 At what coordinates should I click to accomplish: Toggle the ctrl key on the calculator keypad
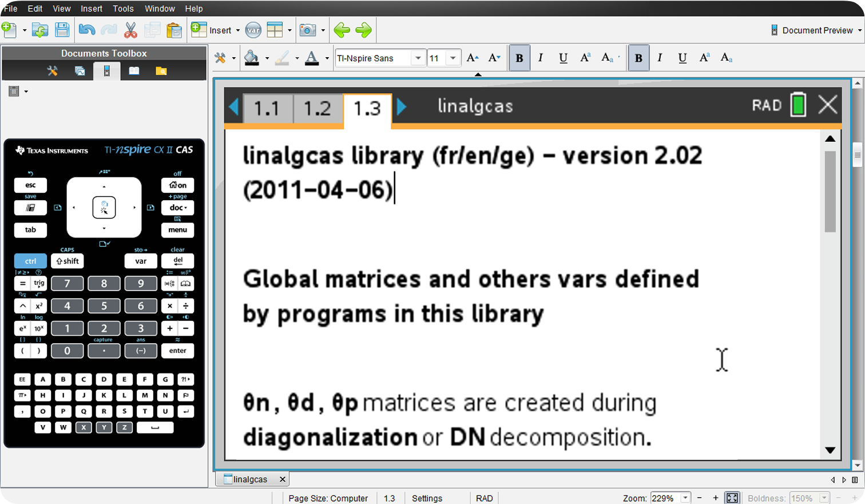30,261
